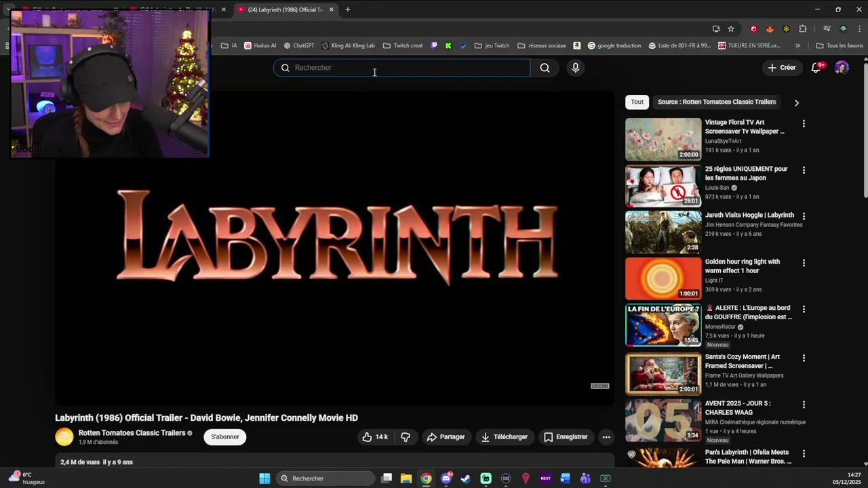Open options for Vintage Floral TV Art video
Viewport: 868px width, 488px height.
[804, 124]
